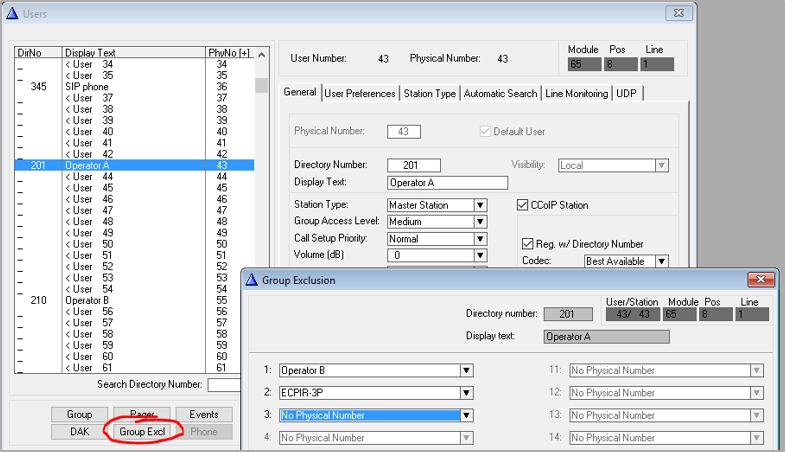Click the Group Exclusion dialog title icon
Viewport: 785px width, 452px height.
(x=251, y=281)
